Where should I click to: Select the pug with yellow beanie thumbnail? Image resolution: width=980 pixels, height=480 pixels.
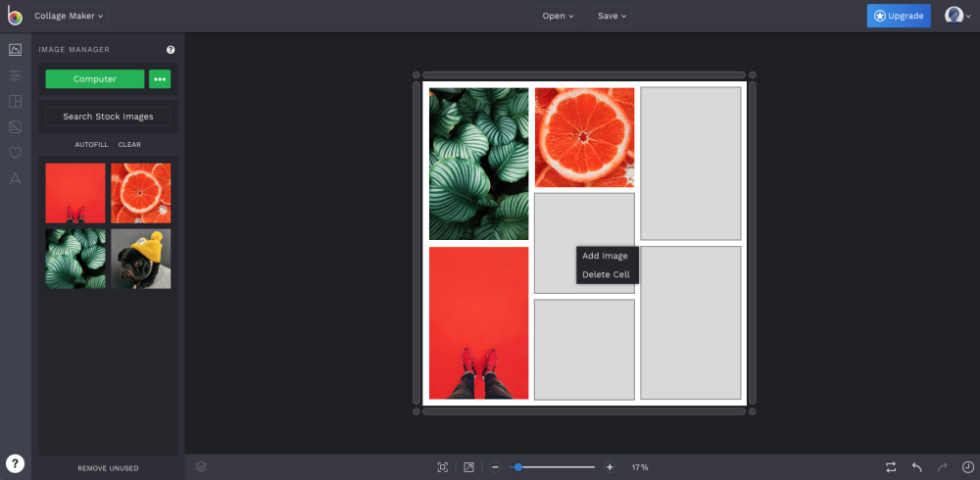pyautogui.click(x=140, y=259)
